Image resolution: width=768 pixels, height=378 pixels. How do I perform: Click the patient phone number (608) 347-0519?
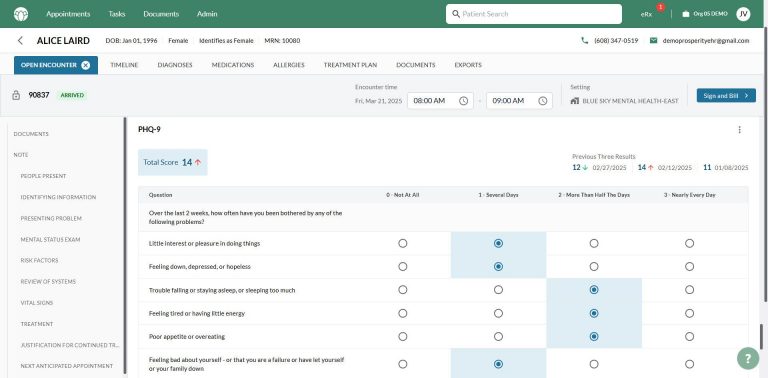[616, 41]
